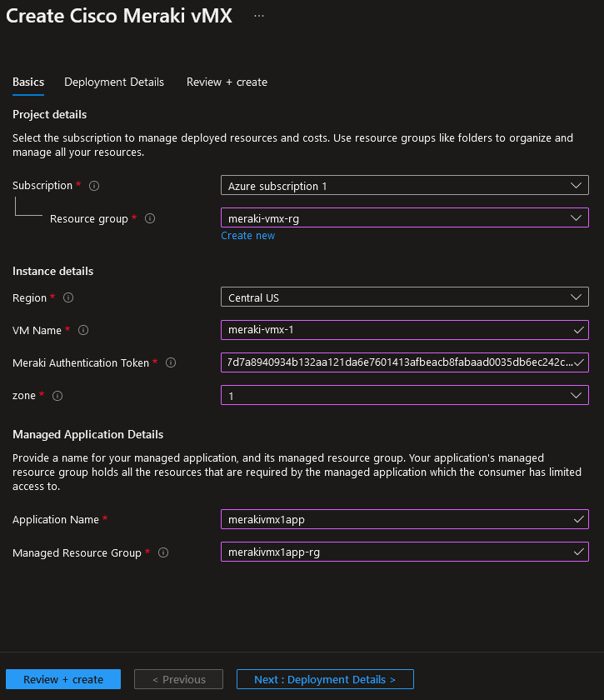The image size is (604, 700).
Task: Switch to the Deployment Details tab
Action: point(114,82)
